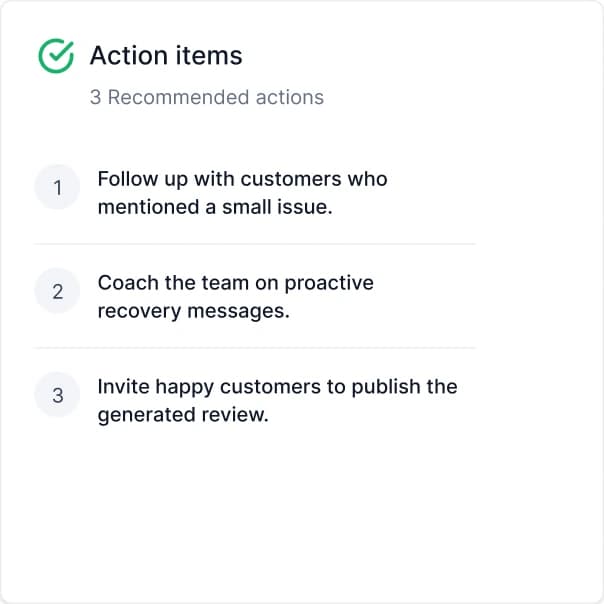This screenshot has height=604, width=604.
Task: Select the number 2 step badge
Action: pos(57,291)
